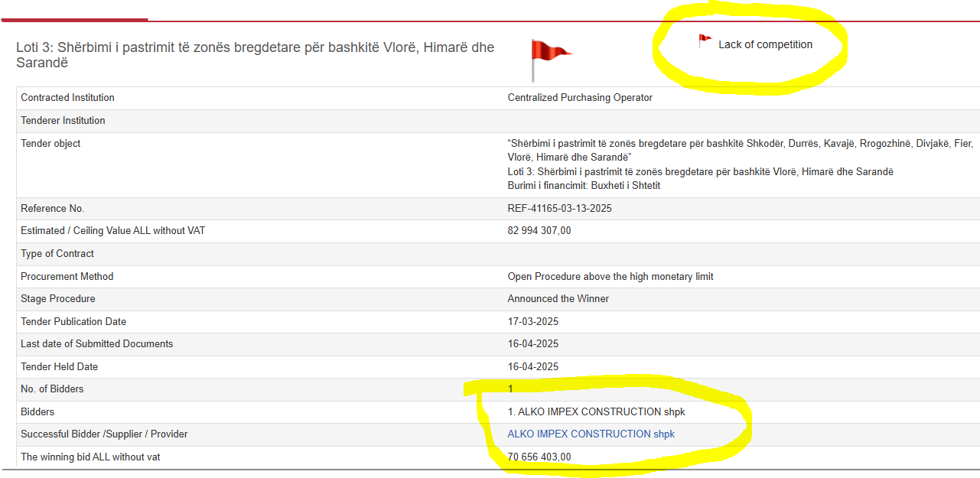980x478 pixels.
Task: Click the 'Lack of competition' legend label
Action: click(x=765, y=44)
